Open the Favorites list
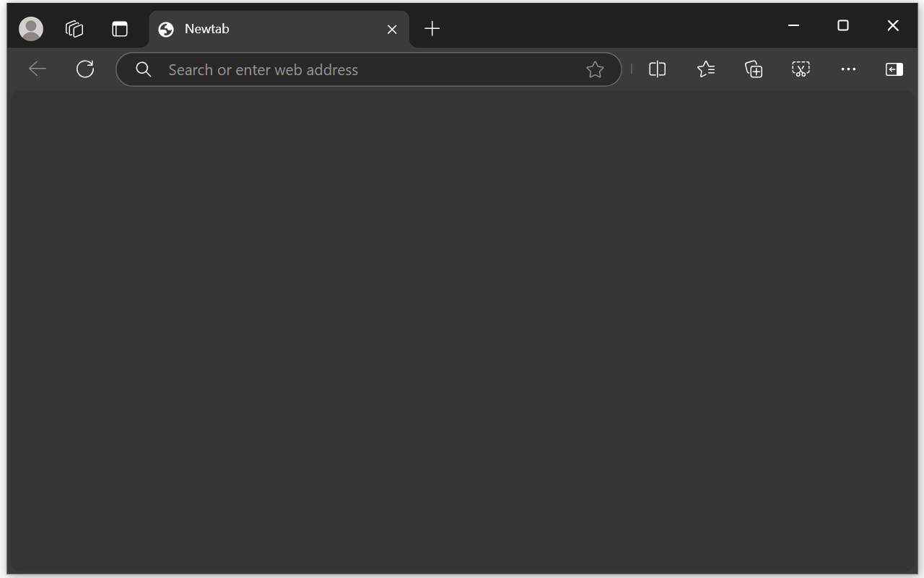 [706, 69]
